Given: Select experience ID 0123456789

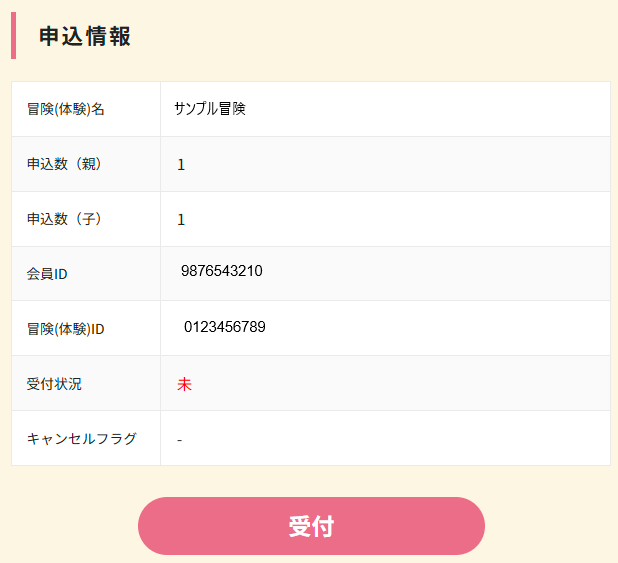Looking at the screenshot, I should (225, 327).
